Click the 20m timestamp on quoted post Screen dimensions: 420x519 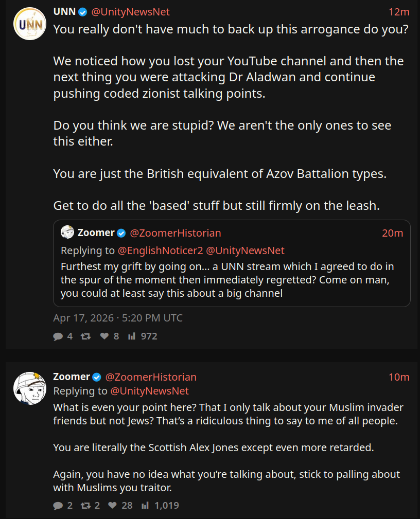pos(392,233)
